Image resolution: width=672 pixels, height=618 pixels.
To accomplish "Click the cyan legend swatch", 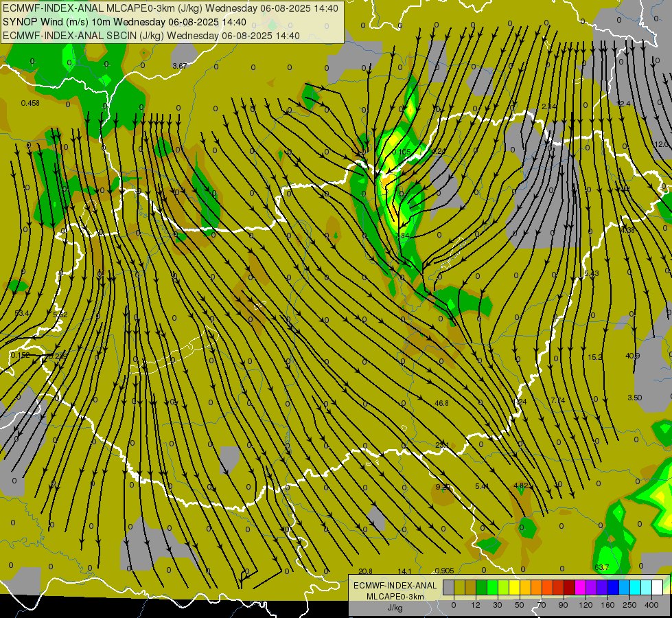I will click(x=635, y=587).
